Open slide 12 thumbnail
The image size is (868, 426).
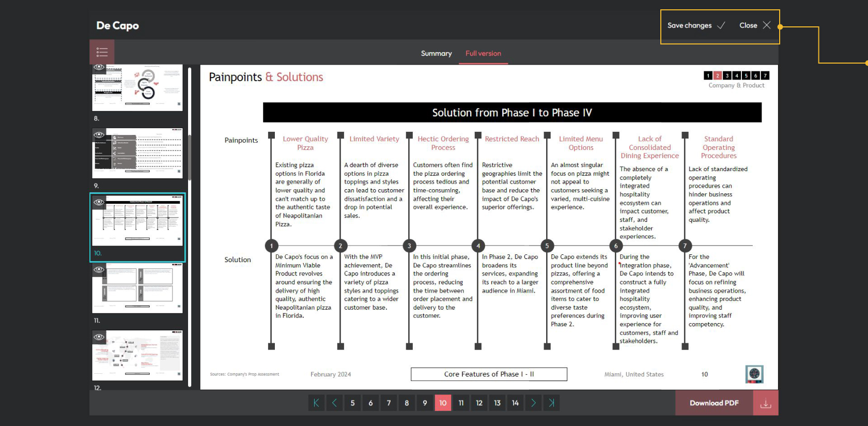tap(137, 355)
